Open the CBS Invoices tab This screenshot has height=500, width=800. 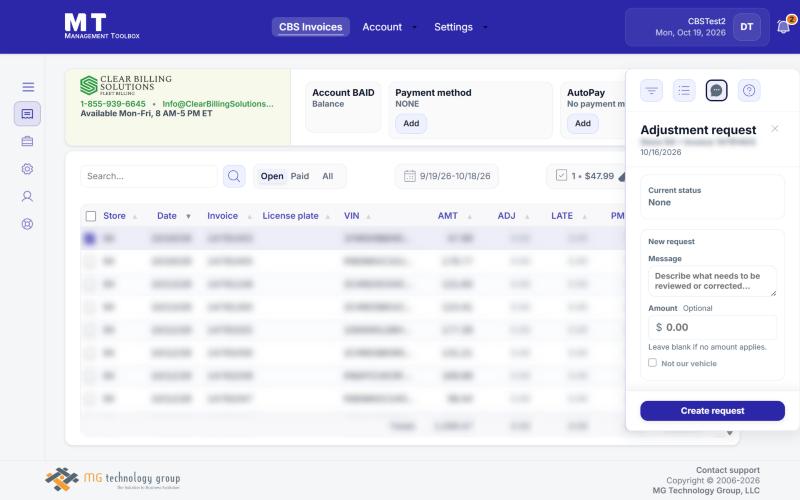tap(310, 27)
